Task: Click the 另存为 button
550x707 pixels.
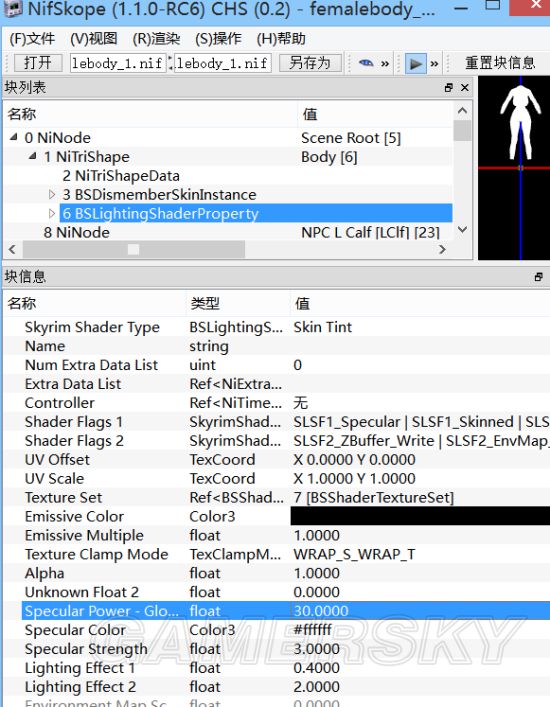Action: pos(310,63)
